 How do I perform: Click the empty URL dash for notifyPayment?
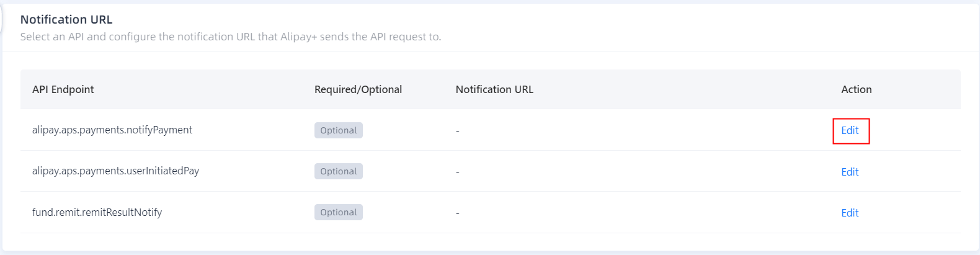[458, 131]
